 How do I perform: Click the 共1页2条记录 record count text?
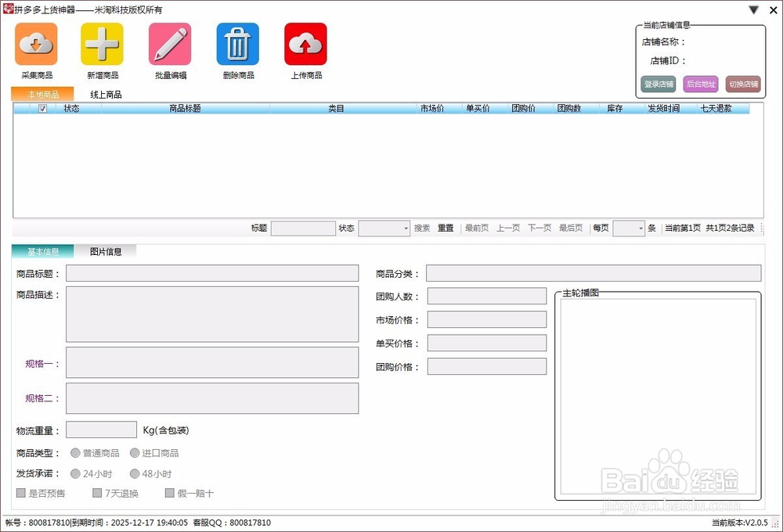[730, 228]
